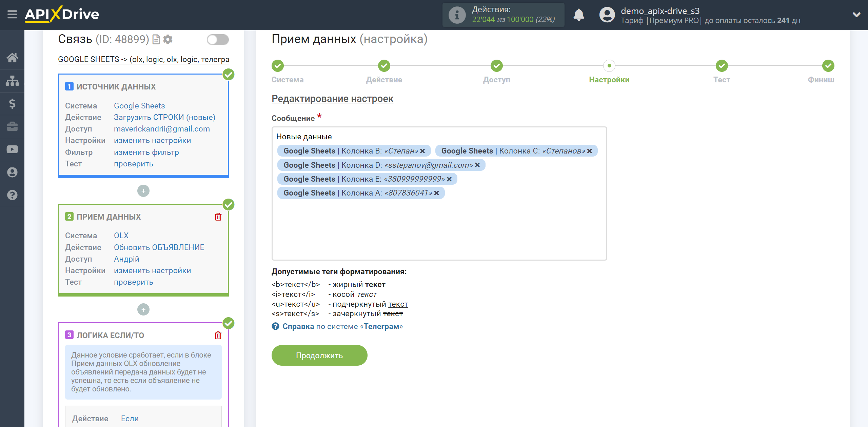Open the YouTube video icon in sidebar
This screenshot has width=868, height=427.
12,149
